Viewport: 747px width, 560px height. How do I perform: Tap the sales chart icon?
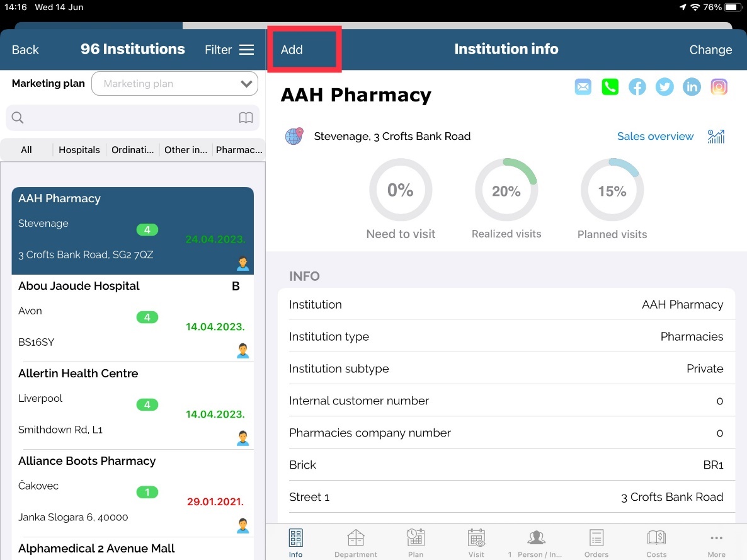(716, 137)
